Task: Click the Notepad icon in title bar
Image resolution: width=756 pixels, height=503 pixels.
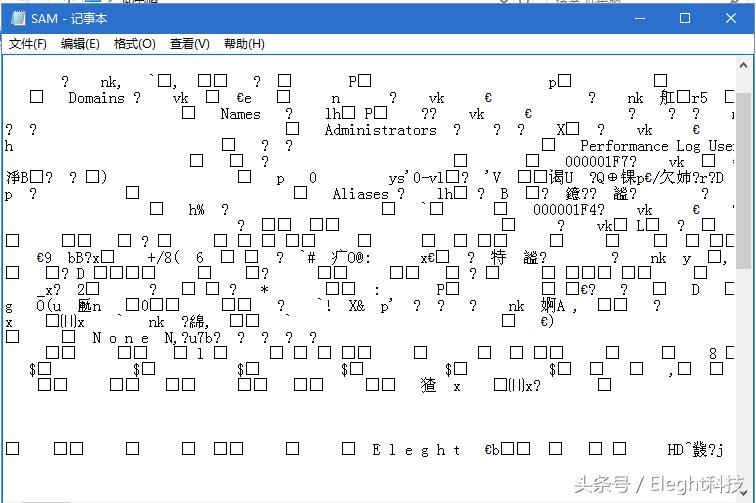Action: coord(18,18)
